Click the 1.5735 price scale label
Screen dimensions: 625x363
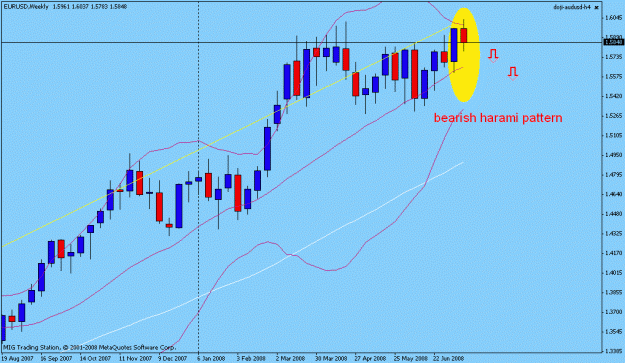pos(613,57)
